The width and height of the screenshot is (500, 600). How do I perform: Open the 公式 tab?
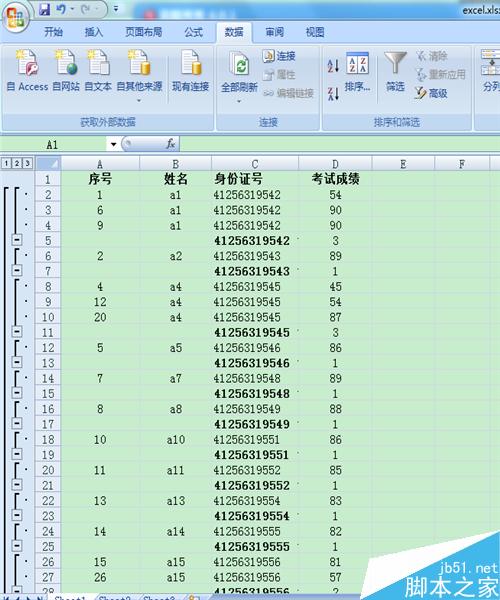tap(193, 32)
